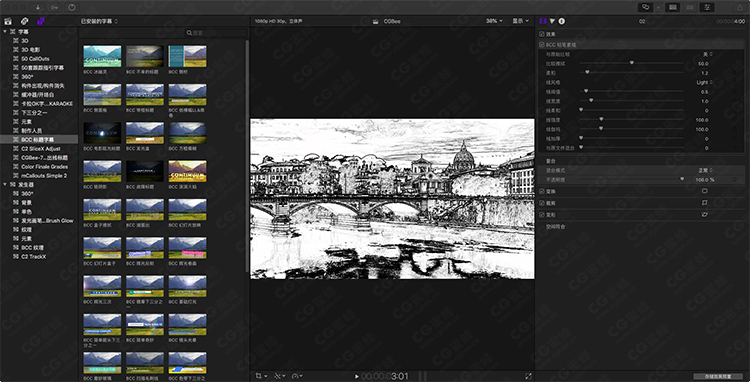Image resolution: width=750 pixels, height=382 pixels.
Task: Select the C2 TrackX generator category
Action: [x=33, y=256]
